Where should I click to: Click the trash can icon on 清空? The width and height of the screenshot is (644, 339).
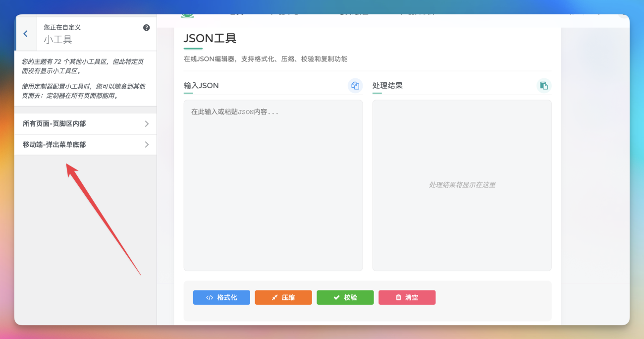398,298
